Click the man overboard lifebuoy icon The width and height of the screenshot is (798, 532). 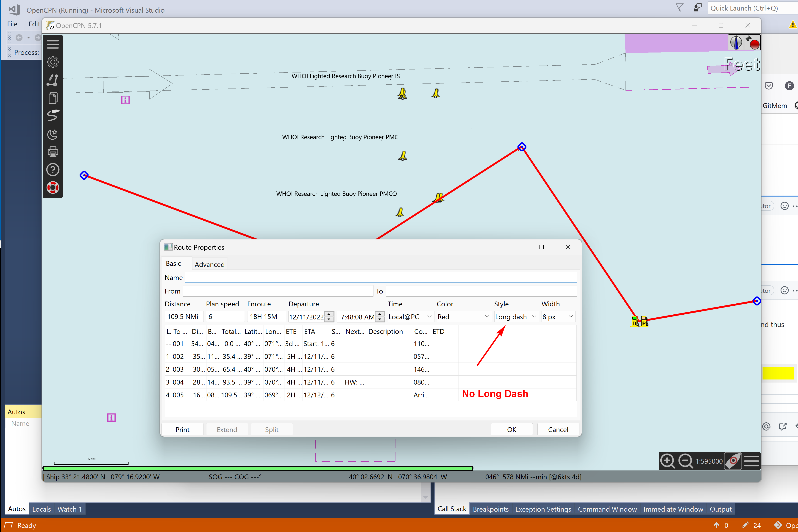point(53,188)
